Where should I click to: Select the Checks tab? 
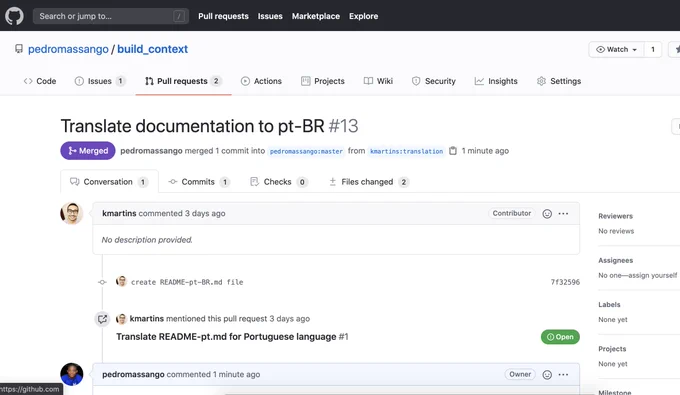[x=279, y=182]
